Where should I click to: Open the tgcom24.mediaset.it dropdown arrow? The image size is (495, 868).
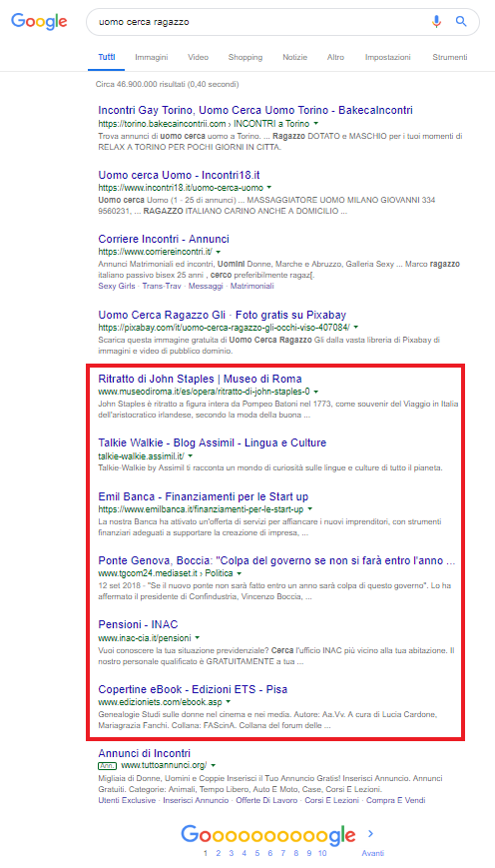coord(239,573)
